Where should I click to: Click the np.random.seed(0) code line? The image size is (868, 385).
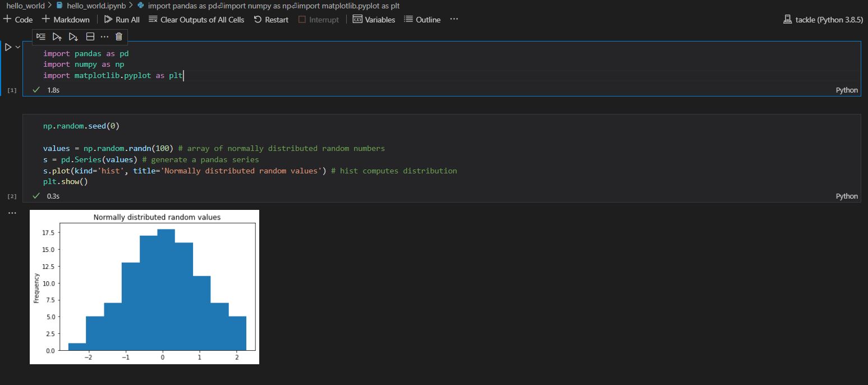pos(81,126)
